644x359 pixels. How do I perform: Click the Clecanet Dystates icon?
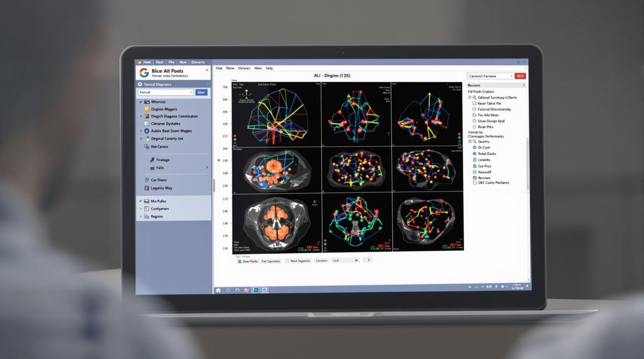[x=147, y=123]
